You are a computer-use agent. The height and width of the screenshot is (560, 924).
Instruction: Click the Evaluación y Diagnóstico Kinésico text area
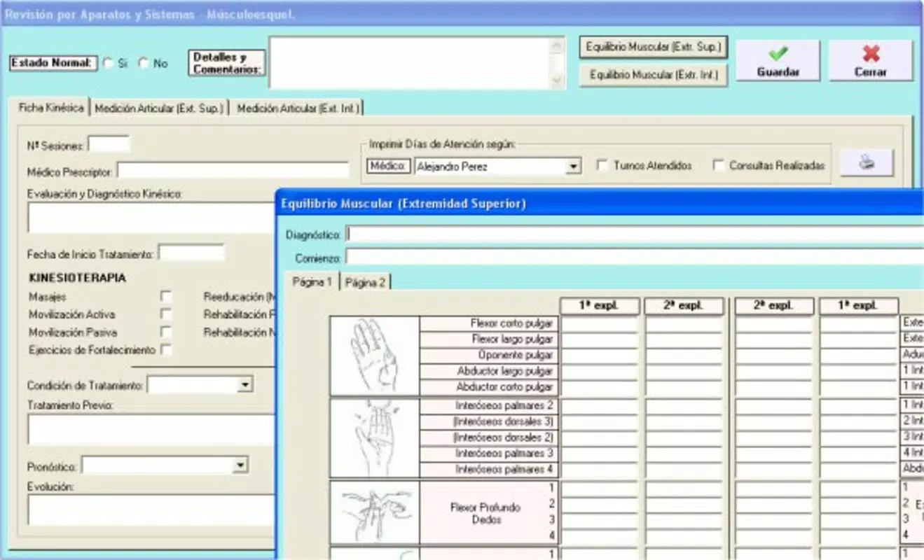[x=151, y=218]
